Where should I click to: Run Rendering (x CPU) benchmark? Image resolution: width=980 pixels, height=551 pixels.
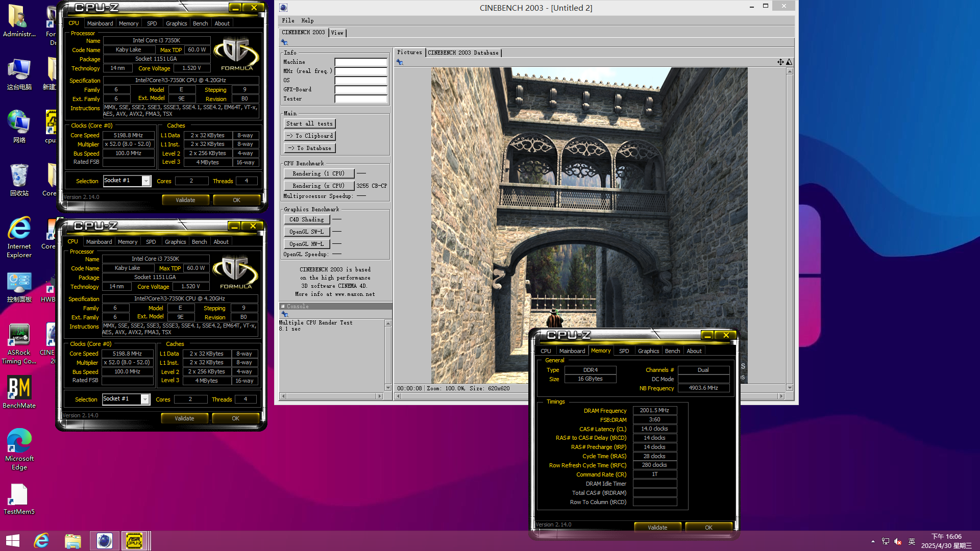pyautogui.click(x=318, y=186)
